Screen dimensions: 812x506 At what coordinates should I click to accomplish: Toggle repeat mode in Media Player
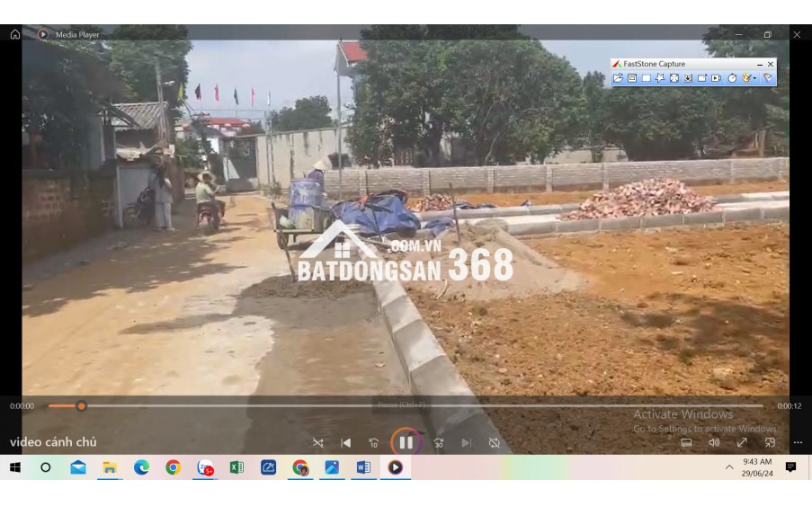pyautogui.click(x=494, y=443)
